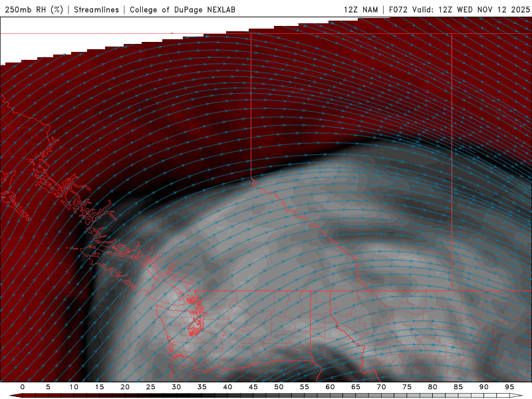Click the colorbar label '80'

click(x=432, y=387)
